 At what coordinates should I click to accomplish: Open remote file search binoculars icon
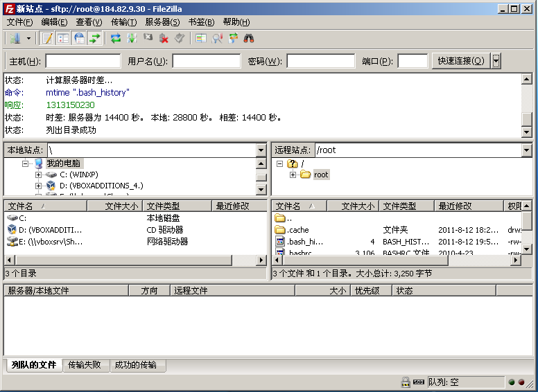pyautogui.click(x=249, y=38)
